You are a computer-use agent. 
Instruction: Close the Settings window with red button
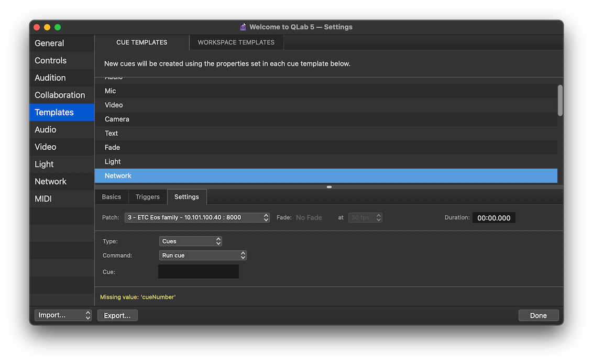click(x=37, y=27)
